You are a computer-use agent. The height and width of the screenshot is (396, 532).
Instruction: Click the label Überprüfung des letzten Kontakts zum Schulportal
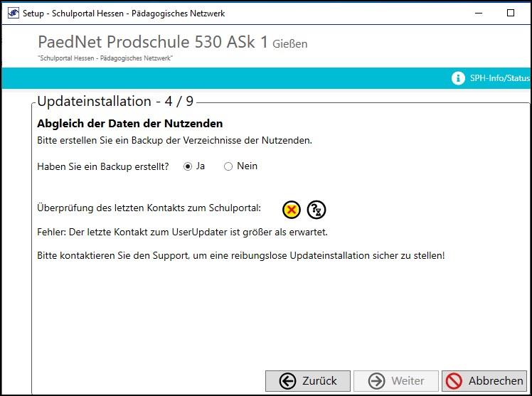click(149, 208)
